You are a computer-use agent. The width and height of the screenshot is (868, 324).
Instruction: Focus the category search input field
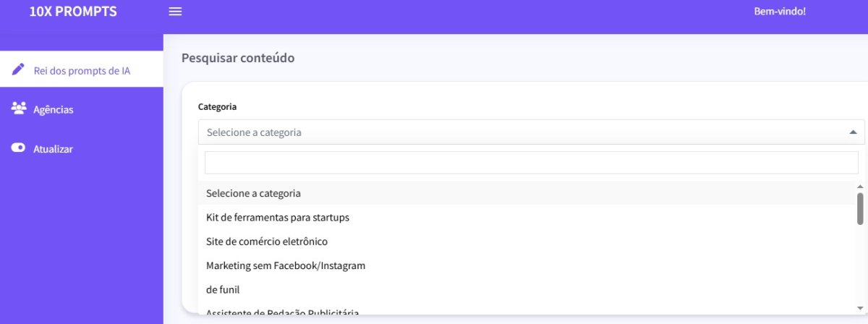click(x=532, y=163)
